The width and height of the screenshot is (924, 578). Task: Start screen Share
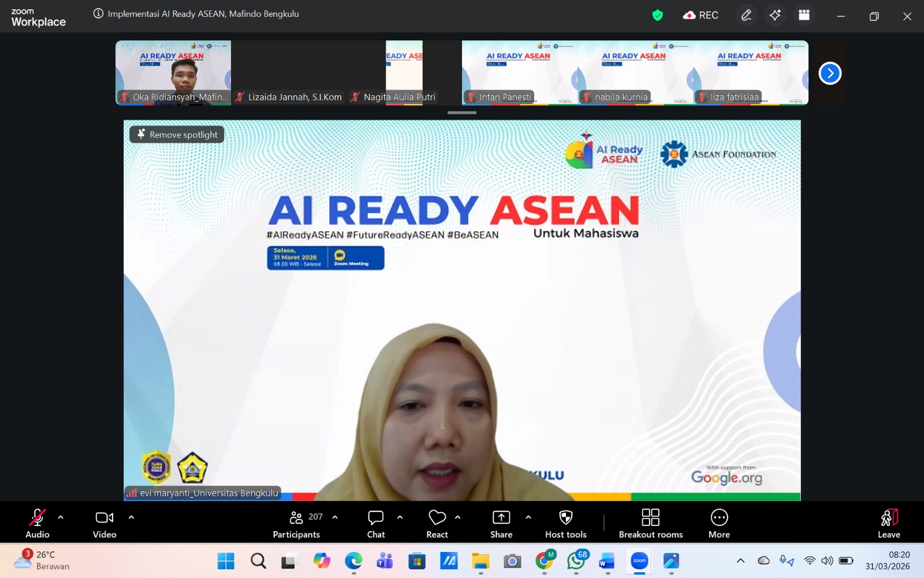pyautogui.click(x=501, y=523)
